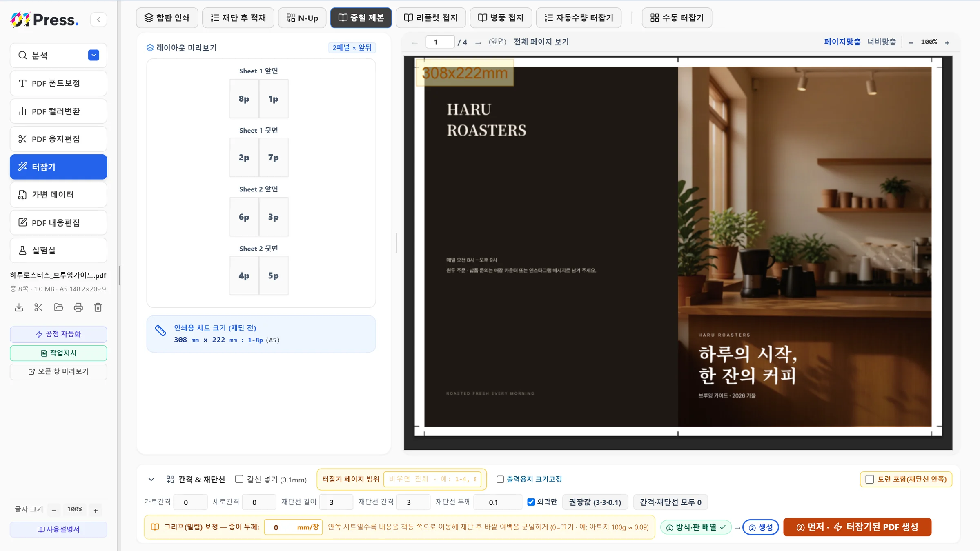Go to previous page arrow in preview
This screenshot has height=551, width=980.
click(x=415, y=42)
